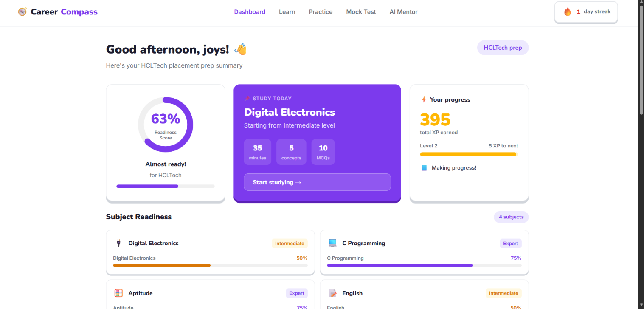Screen dimensions: 644x309
Task: Click the progress bar under Almost ready
Action: [x=166, y=186]
